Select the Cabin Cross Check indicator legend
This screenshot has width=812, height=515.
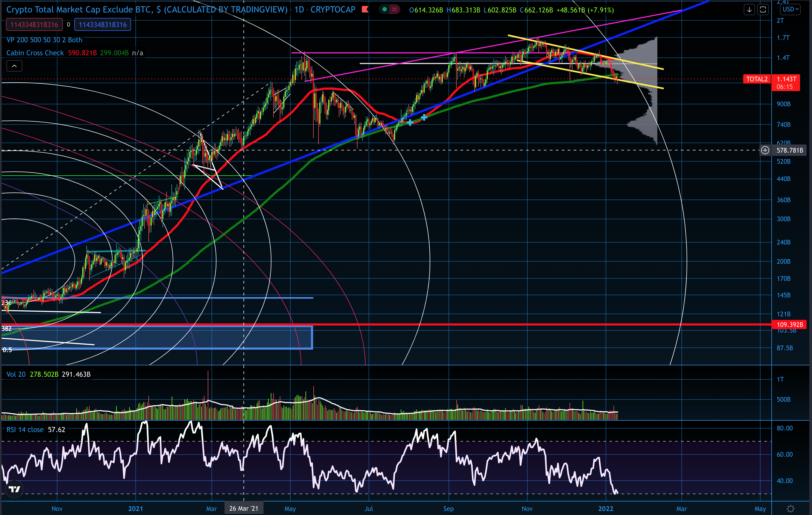35,53
